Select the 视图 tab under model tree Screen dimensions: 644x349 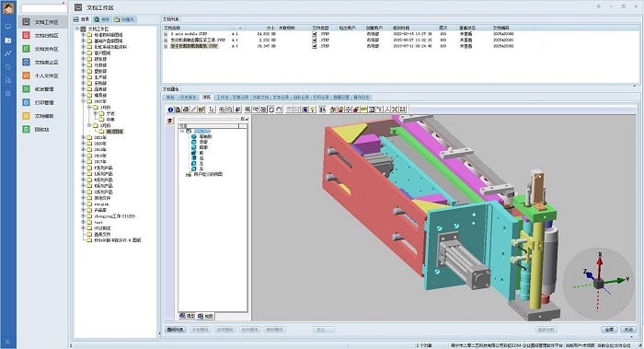[x=206, y=316]
